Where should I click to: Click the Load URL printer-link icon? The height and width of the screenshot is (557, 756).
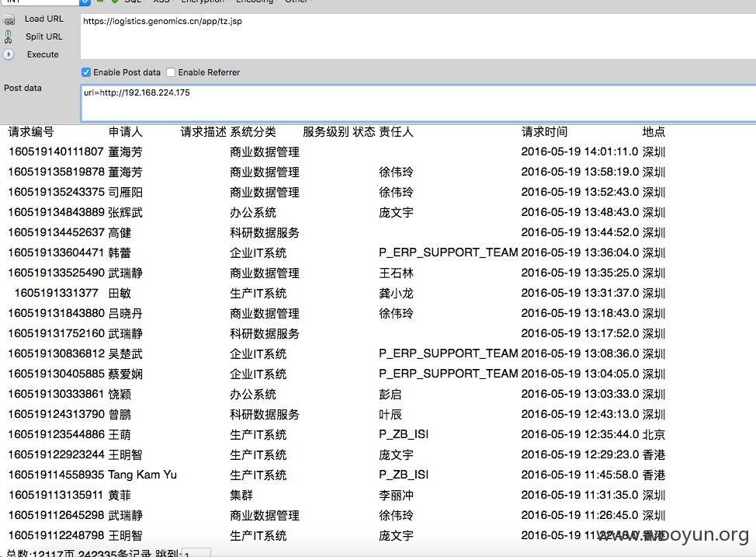coord(9,19)
